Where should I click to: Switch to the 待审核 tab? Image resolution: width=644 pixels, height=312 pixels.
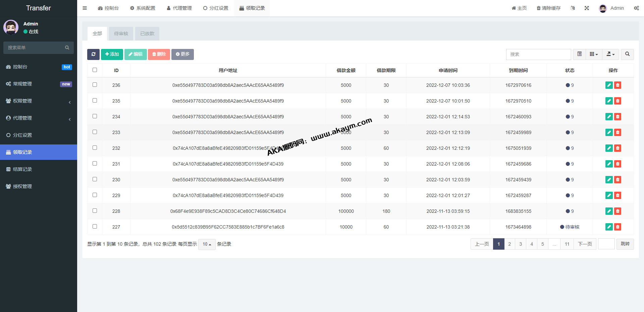click(x=121, y=34)
